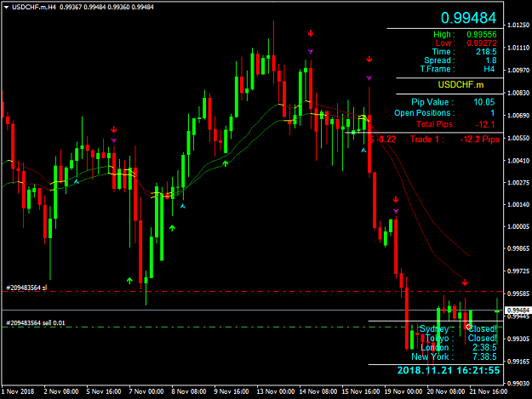Select the red down arrow above the 15 Nov candle

point(369,60)
